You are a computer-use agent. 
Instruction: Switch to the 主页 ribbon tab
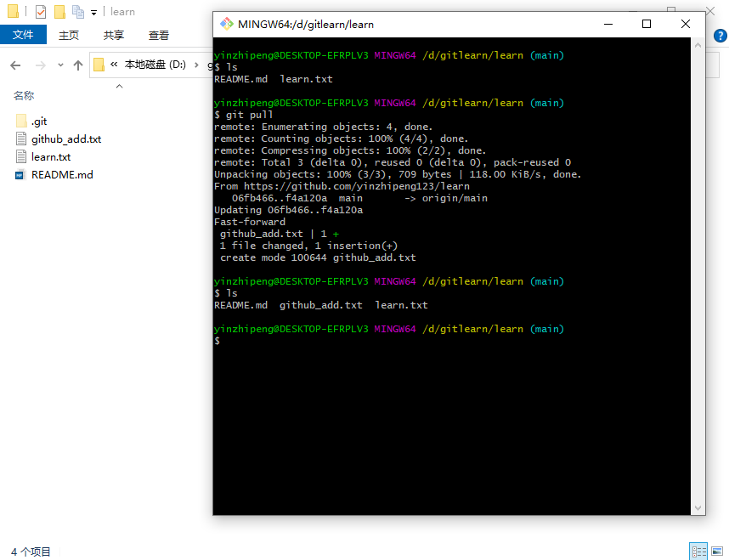click(69, 36)
